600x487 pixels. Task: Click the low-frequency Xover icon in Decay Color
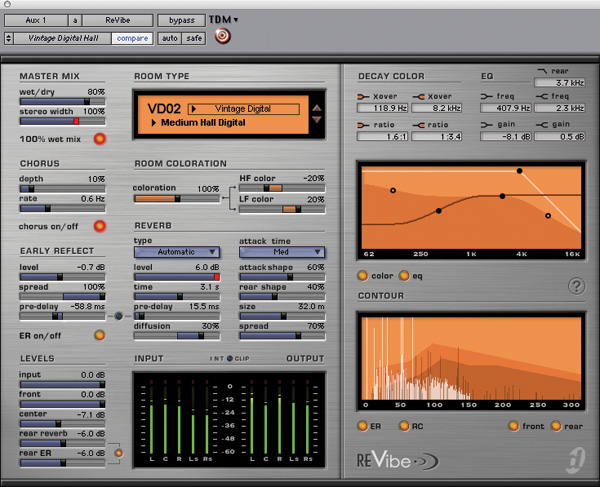[363, 97]
